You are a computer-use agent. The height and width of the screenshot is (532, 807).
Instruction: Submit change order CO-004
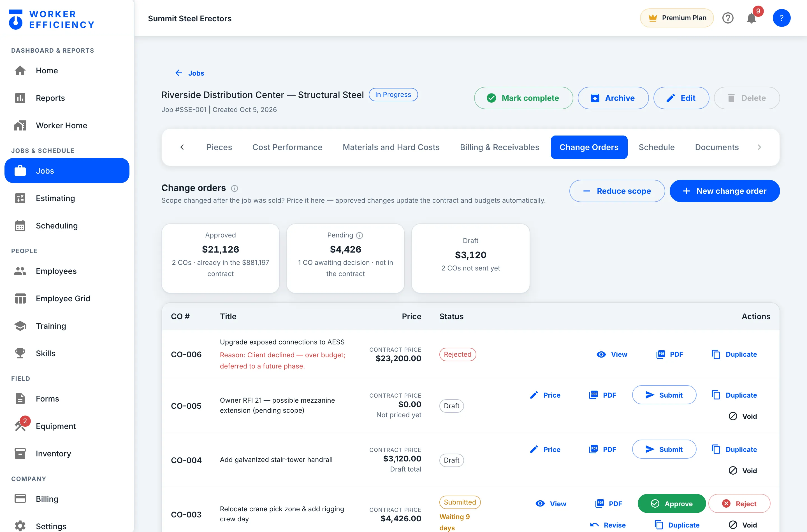click(664, 449)
